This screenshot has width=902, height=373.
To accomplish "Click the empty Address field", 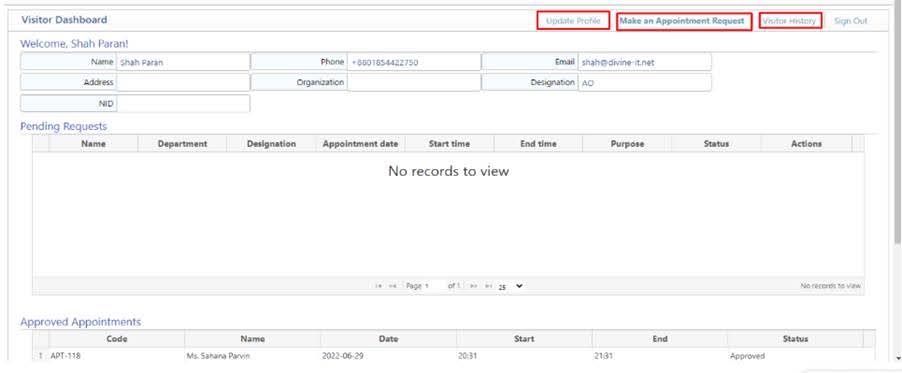I will coord(183,82).
